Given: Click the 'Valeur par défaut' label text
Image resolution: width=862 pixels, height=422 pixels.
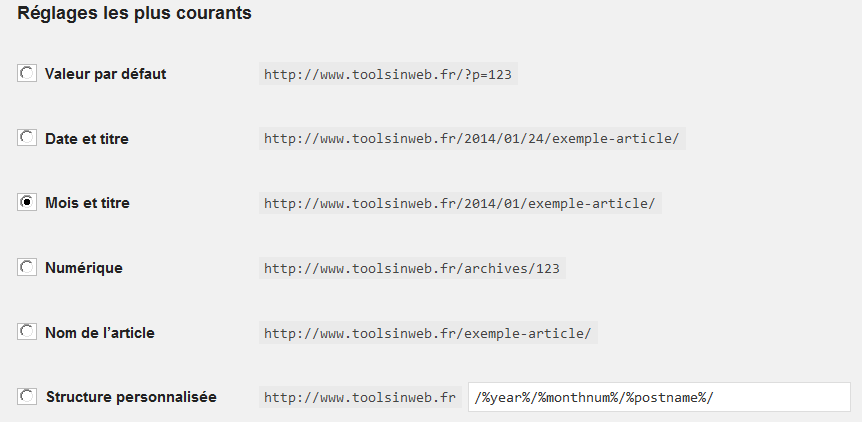Looking at the screenshot, I should click(x=105, y=74).
